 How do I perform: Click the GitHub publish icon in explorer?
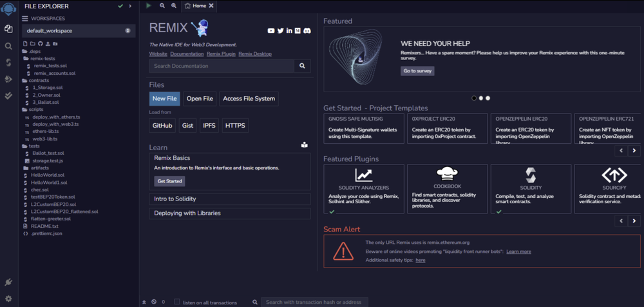coord(40,44)
